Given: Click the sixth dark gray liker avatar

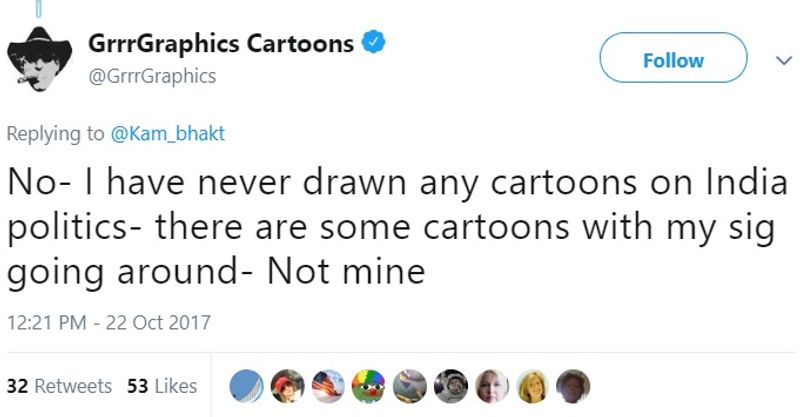Looking at the screenshot, I should click(x=452, y=386).
